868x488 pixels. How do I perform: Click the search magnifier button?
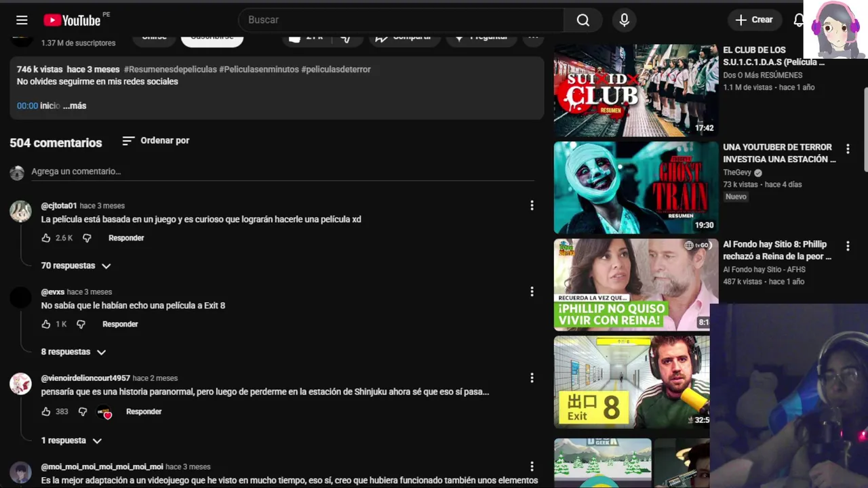583,20
